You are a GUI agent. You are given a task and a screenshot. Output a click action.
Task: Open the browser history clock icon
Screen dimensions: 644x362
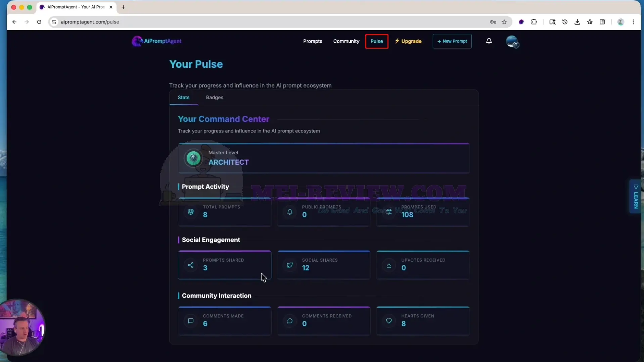(565, 22)
